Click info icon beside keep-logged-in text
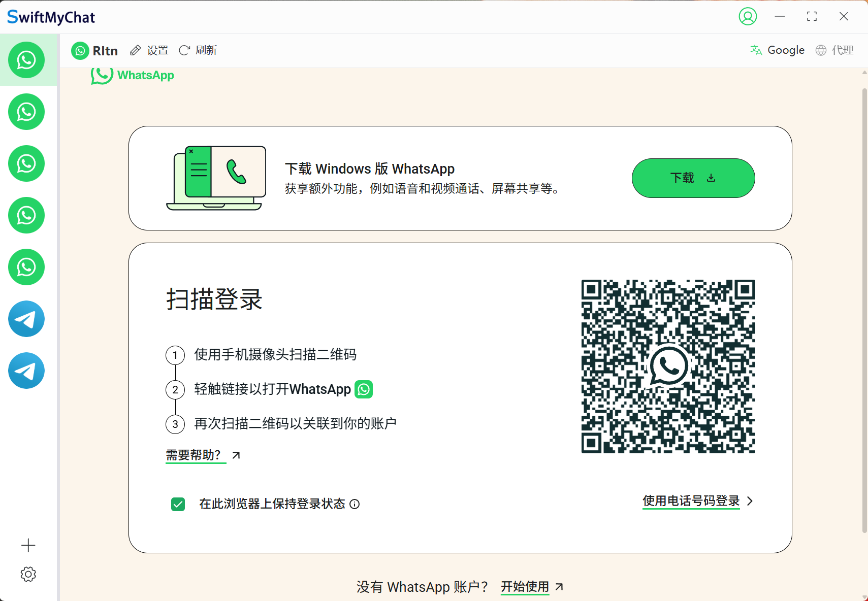 (355, 504)
